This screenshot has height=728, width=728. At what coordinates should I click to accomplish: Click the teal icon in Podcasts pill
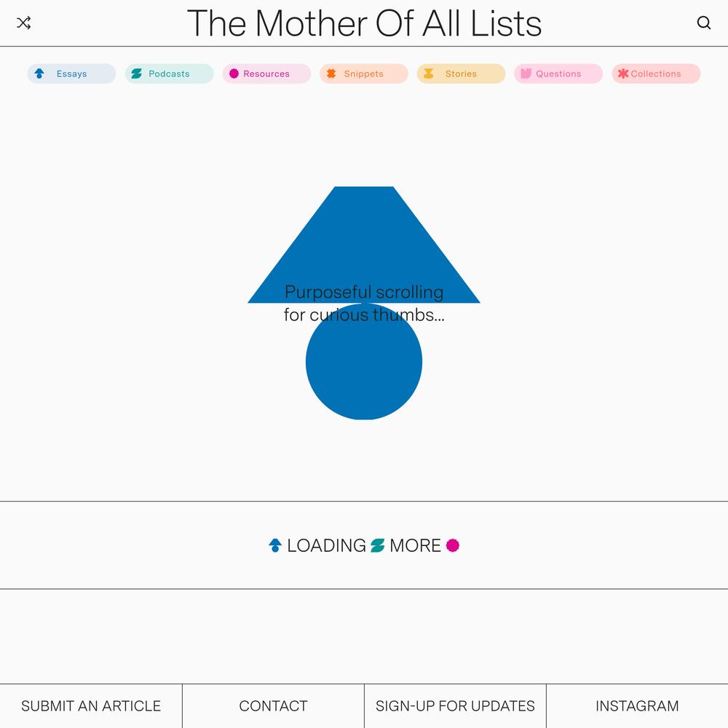point(137,74)
